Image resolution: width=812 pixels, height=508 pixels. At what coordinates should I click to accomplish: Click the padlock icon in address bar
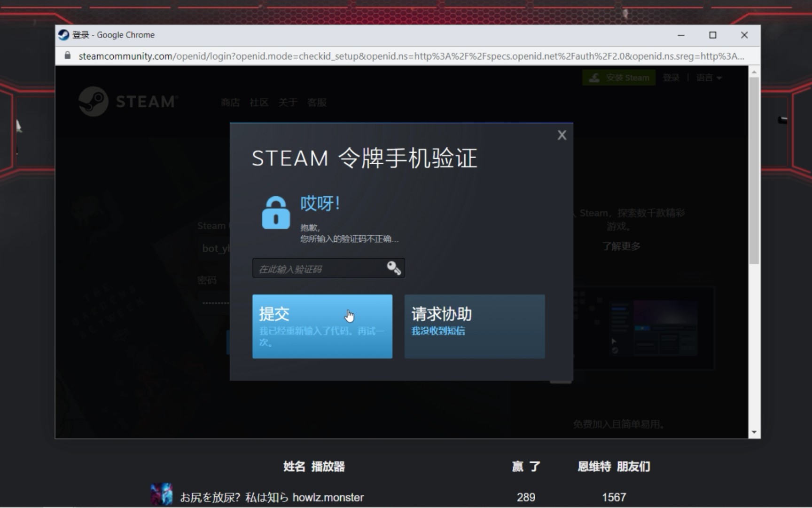click(68, 56)
